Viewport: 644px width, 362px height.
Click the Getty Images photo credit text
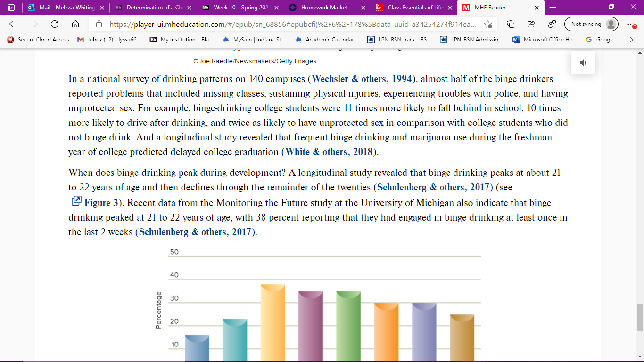point(255,61)
